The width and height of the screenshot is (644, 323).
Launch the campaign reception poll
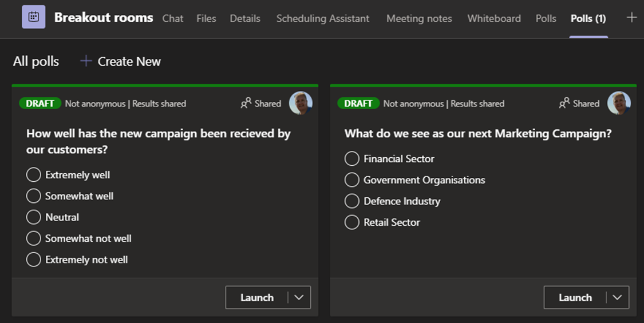(256, 297)
